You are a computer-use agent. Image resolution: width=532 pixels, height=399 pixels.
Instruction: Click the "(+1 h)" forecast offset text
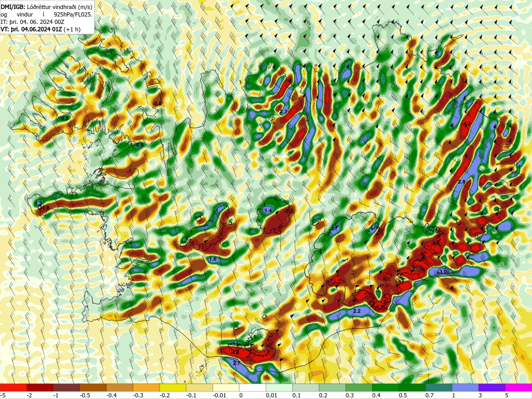[x=72, y=29]
